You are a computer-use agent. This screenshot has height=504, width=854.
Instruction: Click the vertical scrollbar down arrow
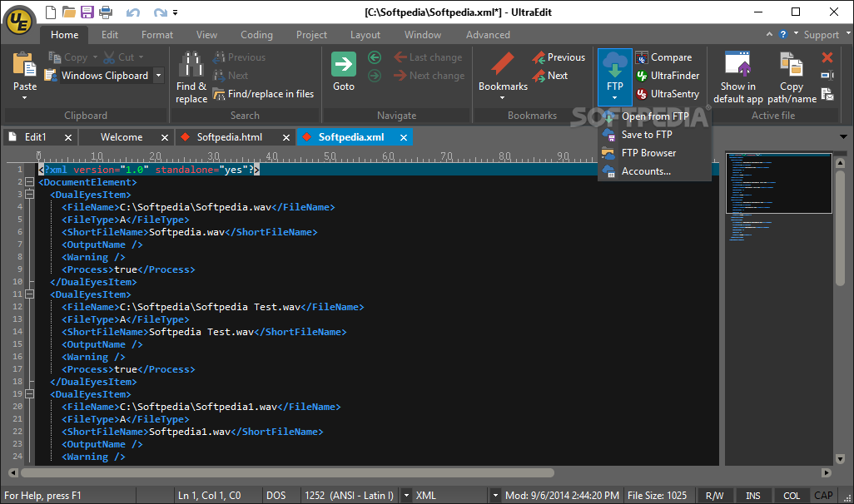[840, 459]
